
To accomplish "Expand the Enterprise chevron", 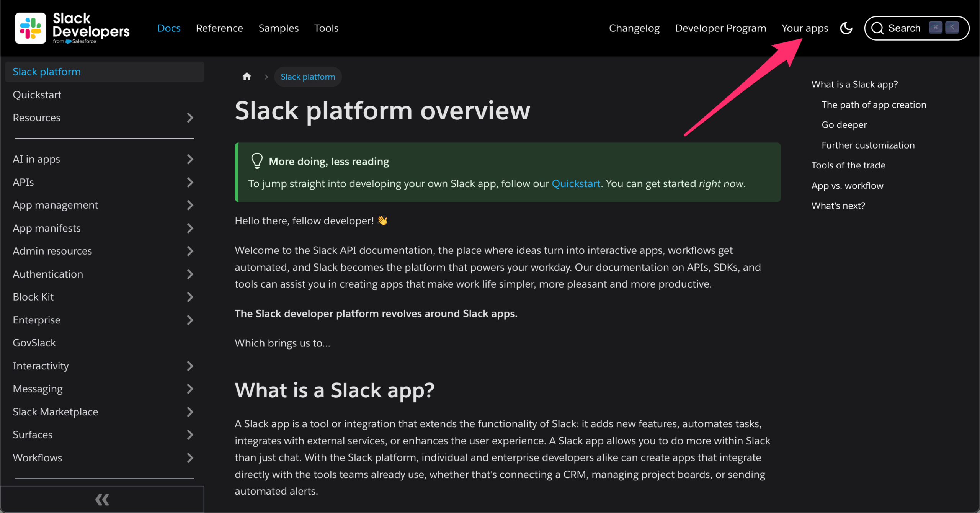I will pos(190,320).
